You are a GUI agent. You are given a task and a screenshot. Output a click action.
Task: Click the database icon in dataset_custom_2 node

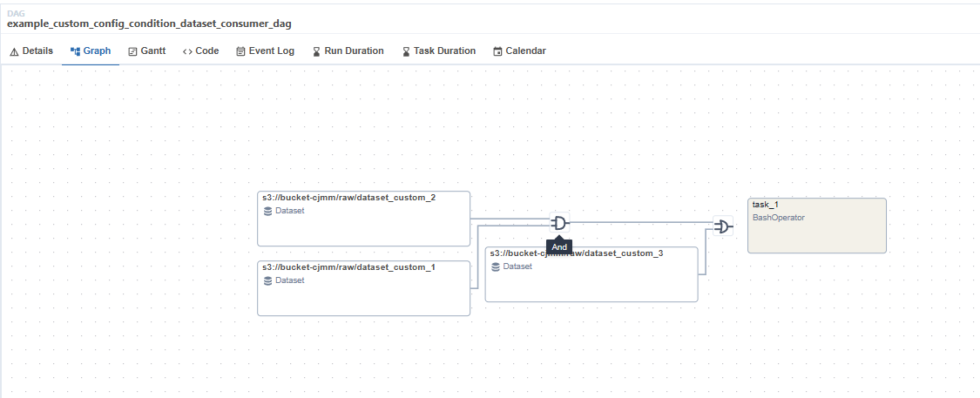[268, 211]
